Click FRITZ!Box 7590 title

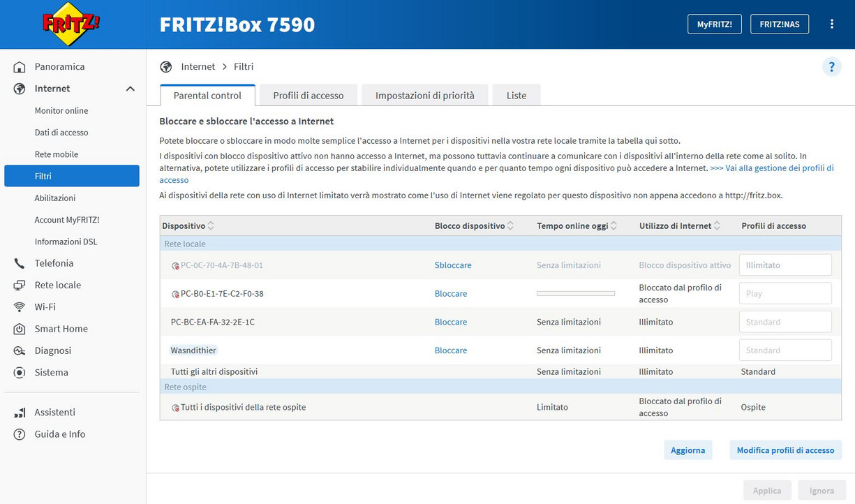[237, 24]
